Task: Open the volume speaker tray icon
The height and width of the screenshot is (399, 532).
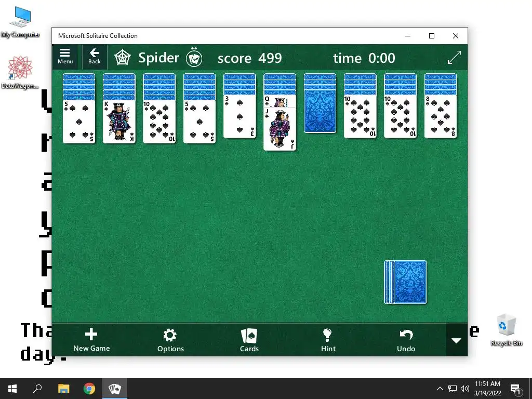Action: tap(465, 389)
